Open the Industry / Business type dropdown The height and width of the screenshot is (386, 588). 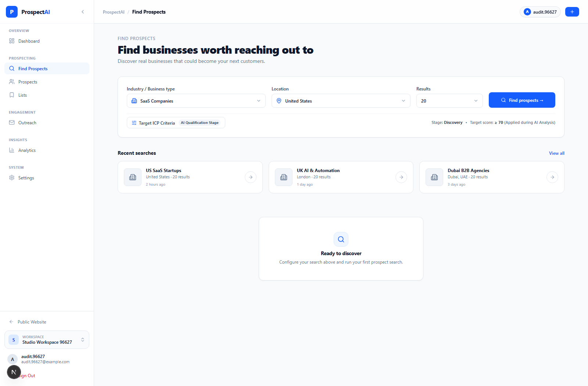point(196,101)
